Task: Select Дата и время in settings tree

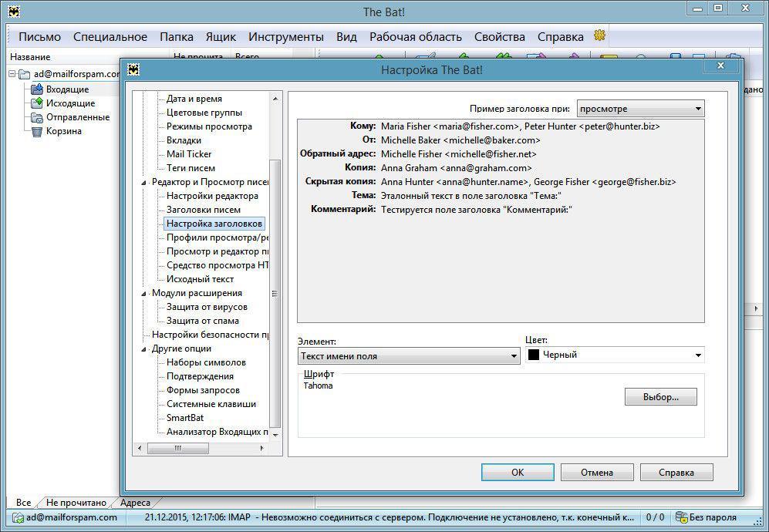Action: pyautogui.click(x=194, y=99)
